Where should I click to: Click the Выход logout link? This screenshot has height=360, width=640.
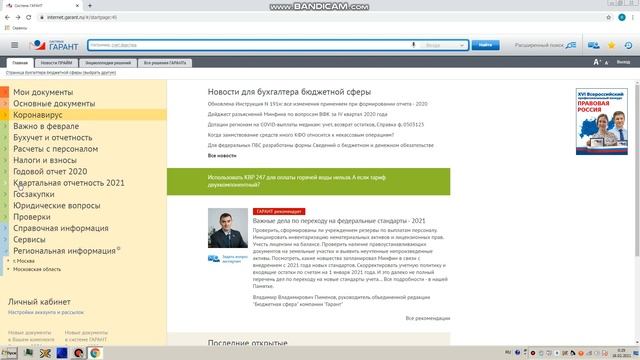[x=623, y=62]
